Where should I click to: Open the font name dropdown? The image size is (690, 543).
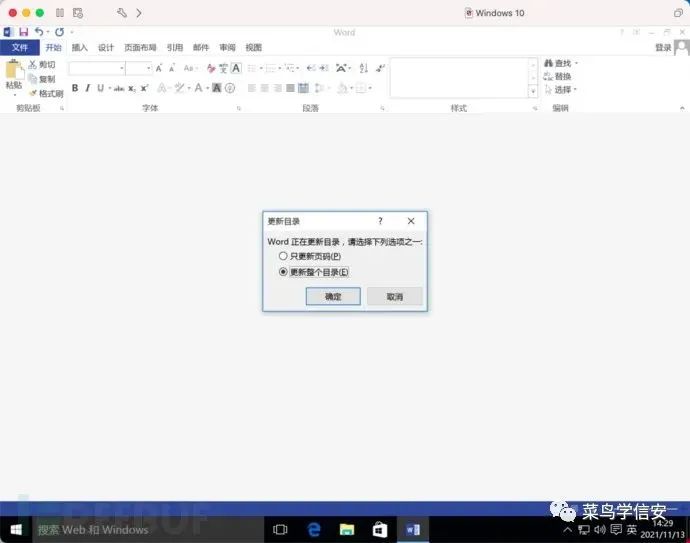pos(122,68)
